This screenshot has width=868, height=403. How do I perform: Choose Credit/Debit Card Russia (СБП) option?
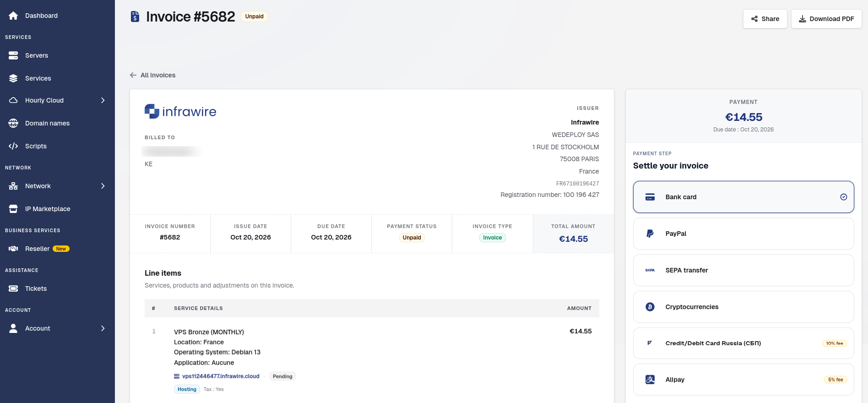pos(743,343)
